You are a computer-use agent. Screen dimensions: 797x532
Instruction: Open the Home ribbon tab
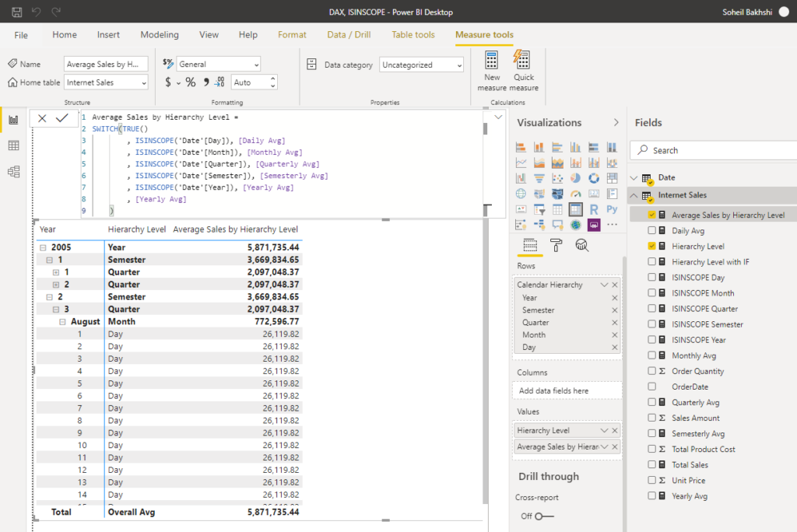tap(65, 34)
